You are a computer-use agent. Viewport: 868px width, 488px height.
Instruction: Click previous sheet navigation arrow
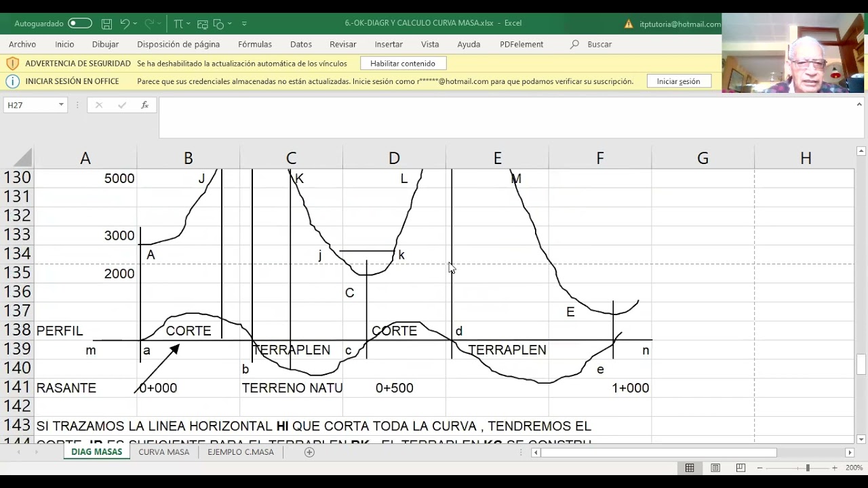[x=18, y=452]
